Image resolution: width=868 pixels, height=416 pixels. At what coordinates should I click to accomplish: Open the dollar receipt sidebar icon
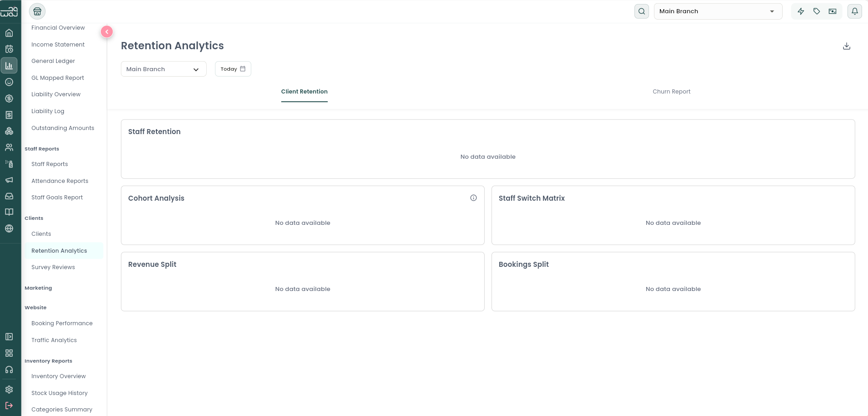pyautogui.click(x=9, y=115)
